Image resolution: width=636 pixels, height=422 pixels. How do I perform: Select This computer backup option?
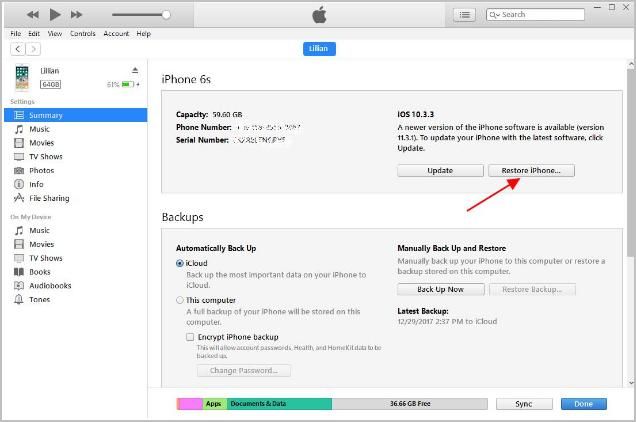[x=180, y=300]
